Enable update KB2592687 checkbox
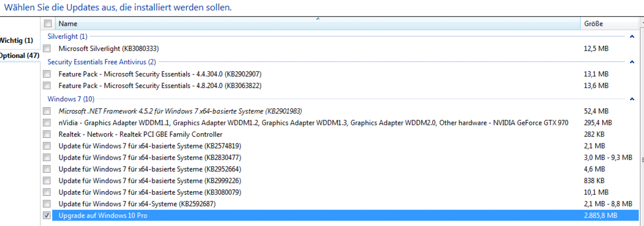 [x=47, y=204]
